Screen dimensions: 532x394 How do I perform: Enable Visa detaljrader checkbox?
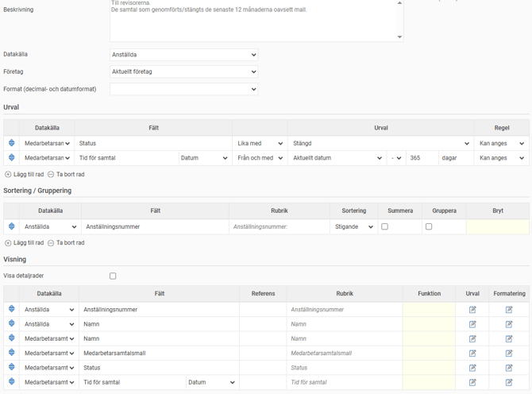(x=113, y=276)
